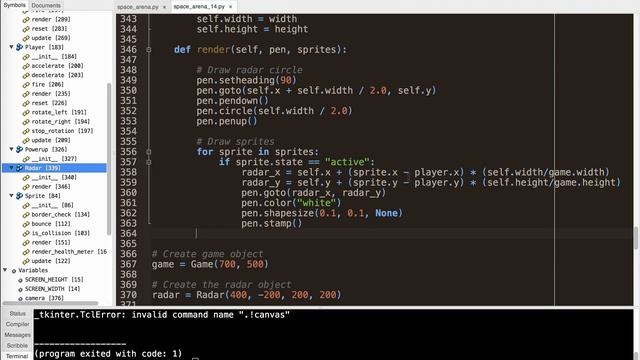640x360 pixels.
Task: Click the method icon beside fire [206]
Action: [x=26, y=84]
